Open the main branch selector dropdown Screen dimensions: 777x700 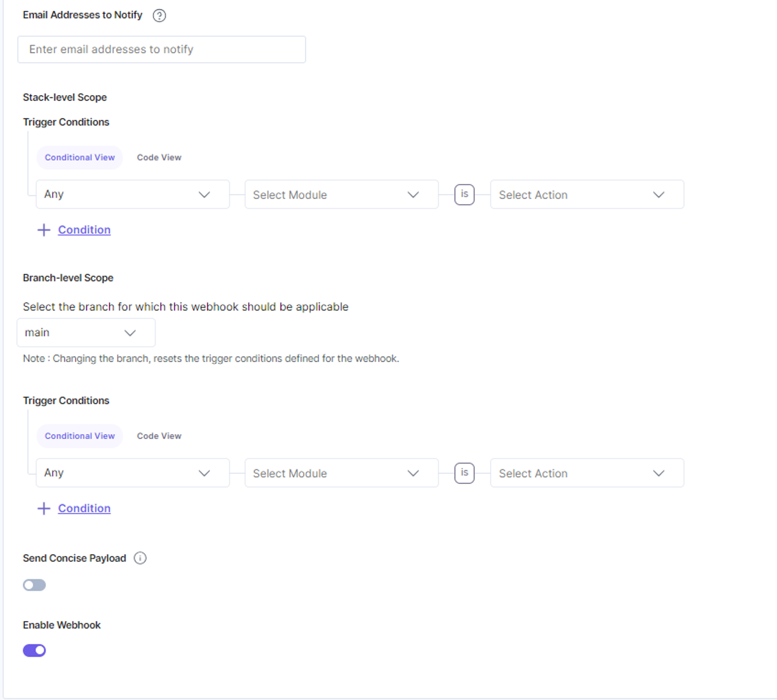tap(86, 333)
